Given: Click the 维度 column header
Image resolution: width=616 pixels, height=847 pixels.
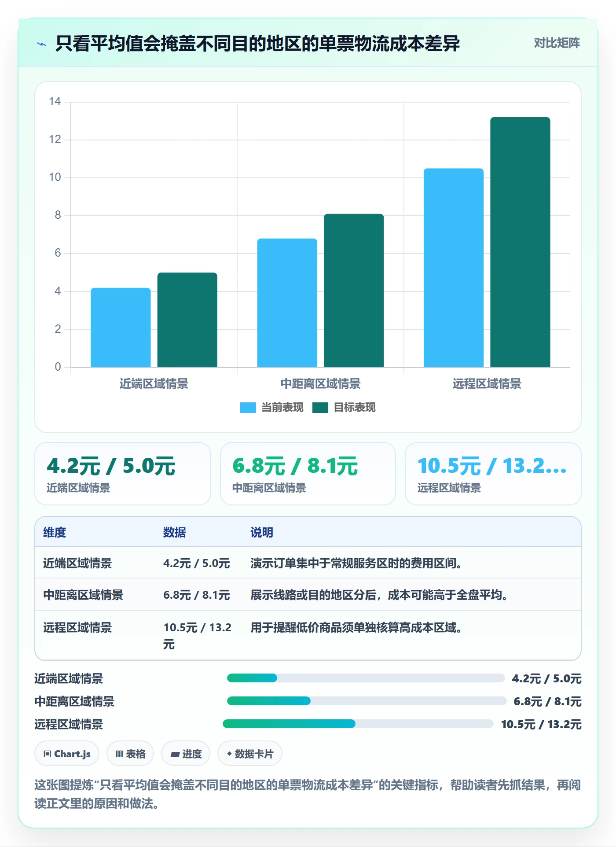Looking at the screenshot, I should (x=55, y=532).
